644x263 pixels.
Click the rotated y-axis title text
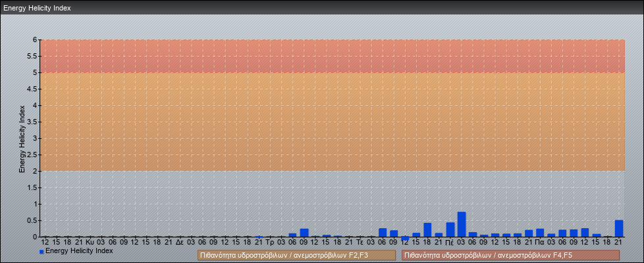[x=22, y=139]
